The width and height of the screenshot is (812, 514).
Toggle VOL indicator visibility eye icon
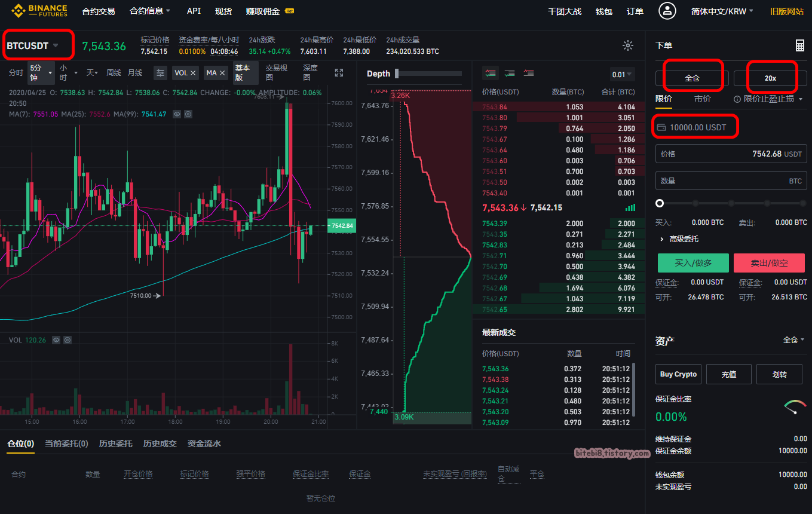tap(56, 340)
